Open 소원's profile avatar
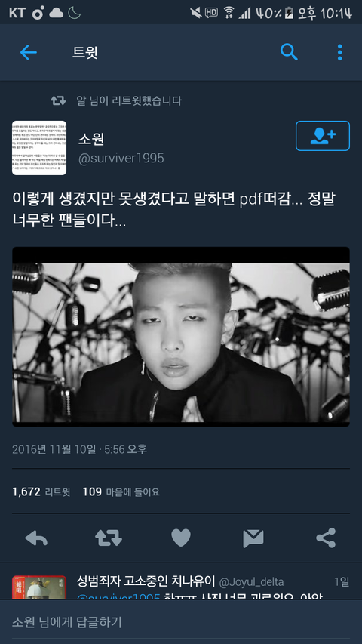Image resolution: width=362 pixels, height=644 pixels. tap(39, 148)
